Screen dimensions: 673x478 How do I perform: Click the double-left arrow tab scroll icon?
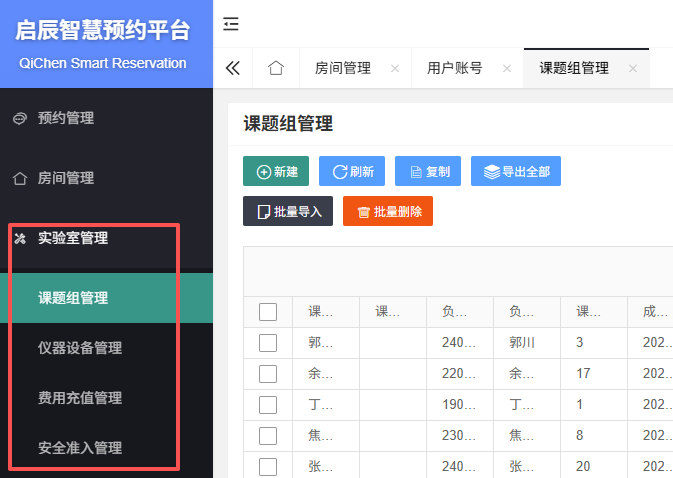233,68
